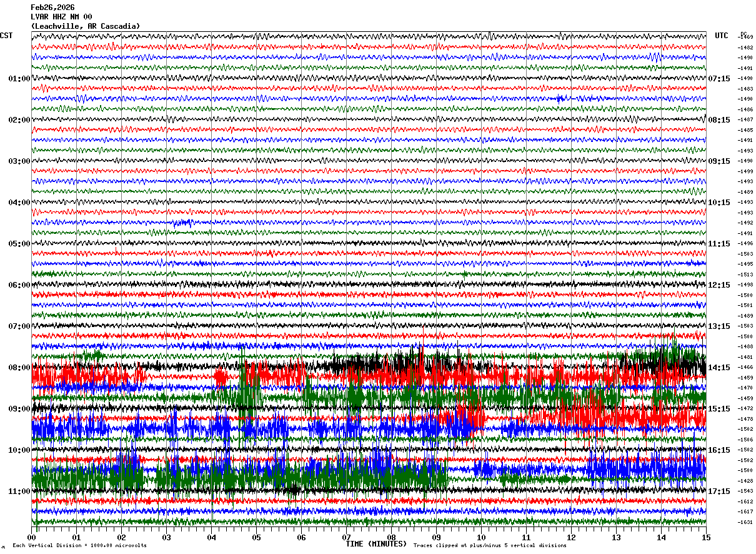Click the 05 minute axis tick

point(256,537)
